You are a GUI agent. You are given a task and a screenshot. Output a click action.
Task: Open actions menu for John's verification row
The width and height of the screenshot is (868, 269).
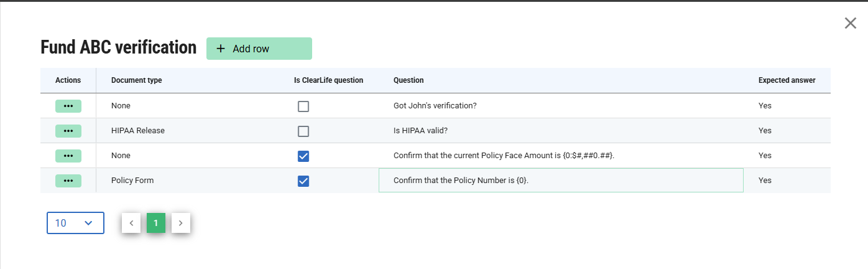tap(68, 106)
